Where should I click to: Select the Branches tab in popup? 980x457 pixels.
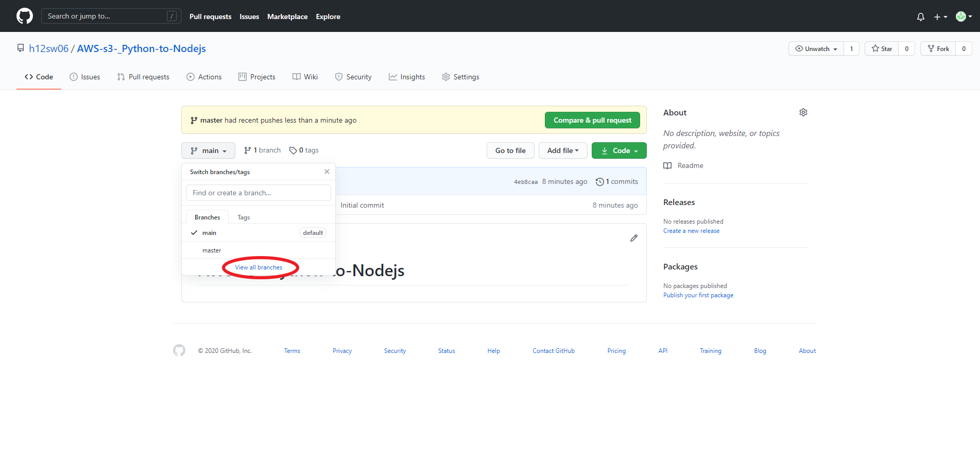[x=207, y=217]
